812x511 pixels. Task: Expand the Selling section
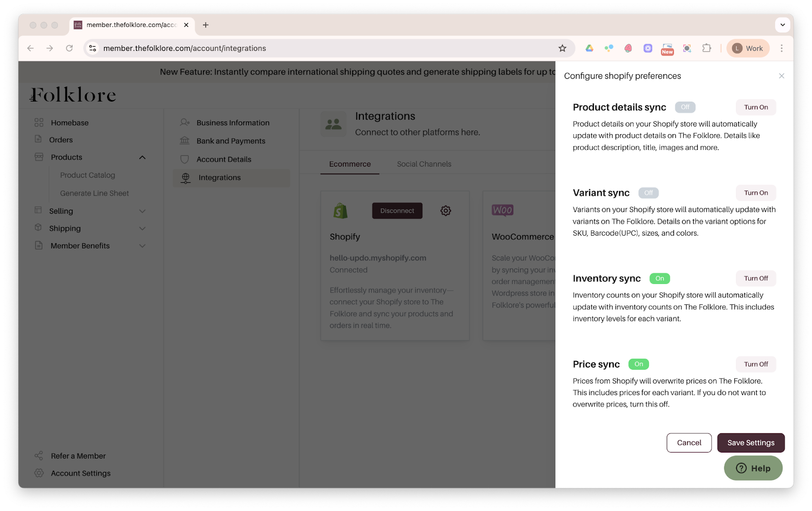143,211
